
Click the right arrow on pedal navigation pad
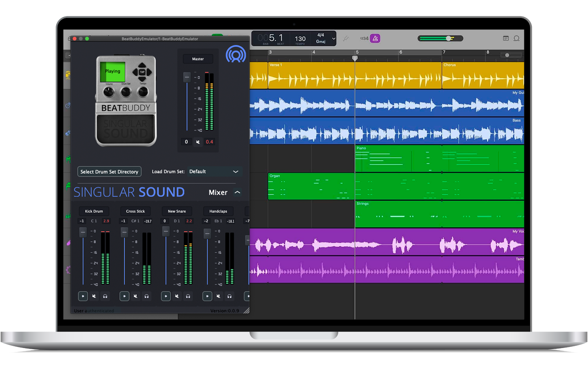[x=149, y=72]
